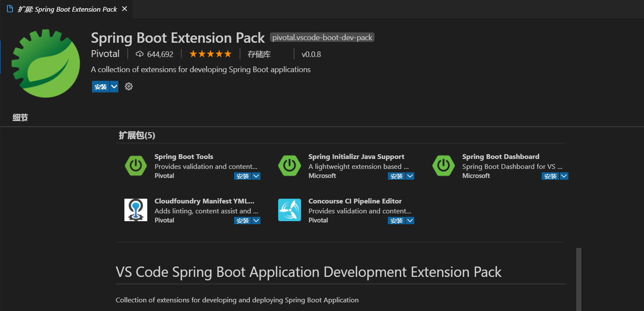Expand the main install button dropdown arrow
The height and width of the screenshot is (311, 644).
point(114,87)
